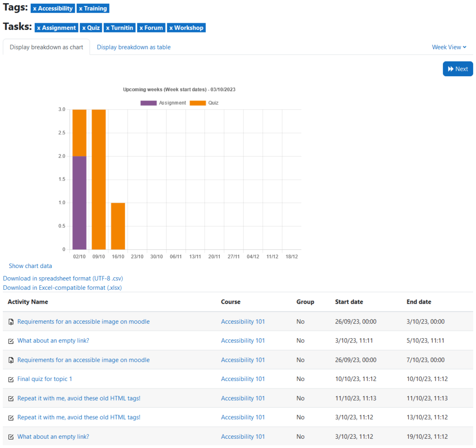Viewport: 476px width, 448px height.
Task: Click the Start date column header
Action: click(349, 301)
